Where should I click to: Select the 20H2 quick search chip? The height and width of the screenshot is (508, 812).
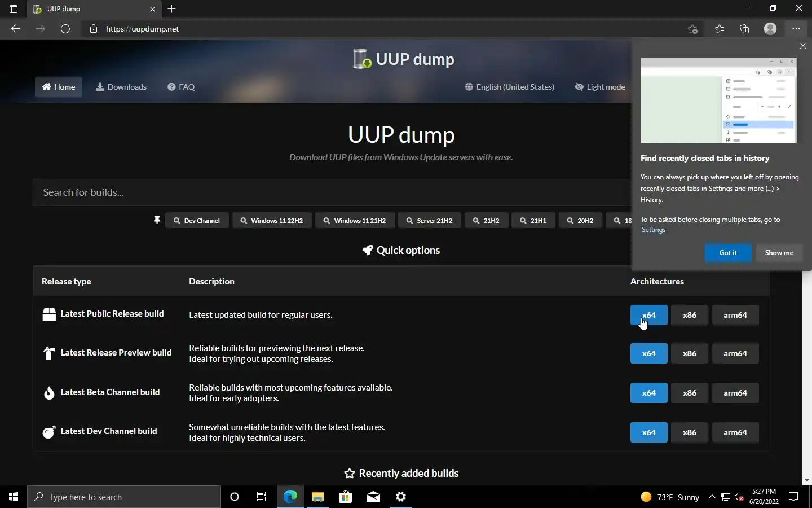point(580,221)
